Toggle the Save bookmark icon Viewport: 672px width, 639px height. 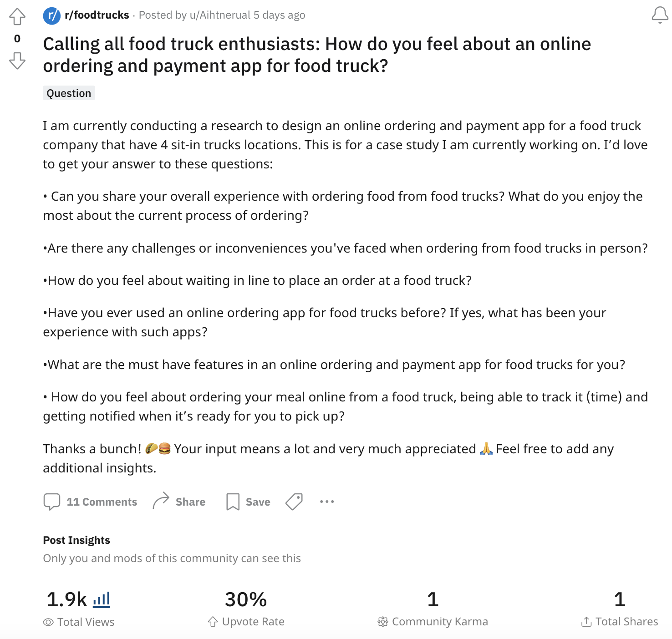click(233, 502)
